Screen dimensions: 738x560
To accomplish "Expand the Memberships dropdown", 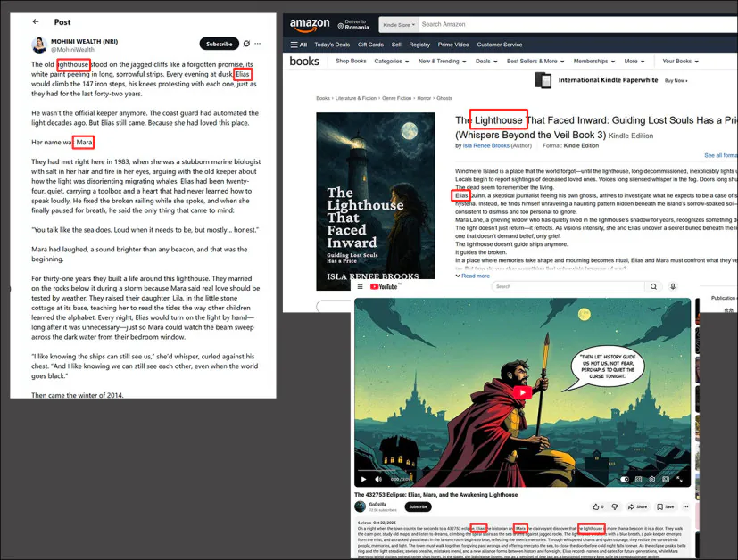I will [594, 62].
